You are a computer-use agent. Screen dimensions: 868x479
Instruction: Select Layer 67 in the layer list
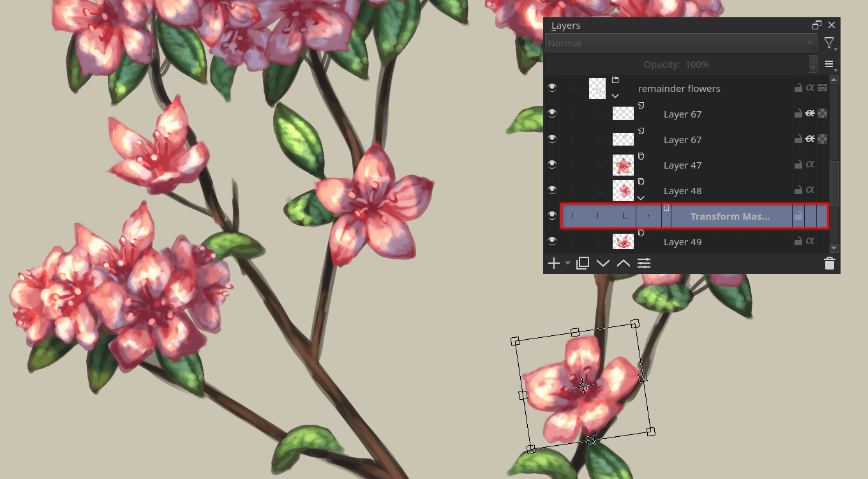(x=682, y=114)
